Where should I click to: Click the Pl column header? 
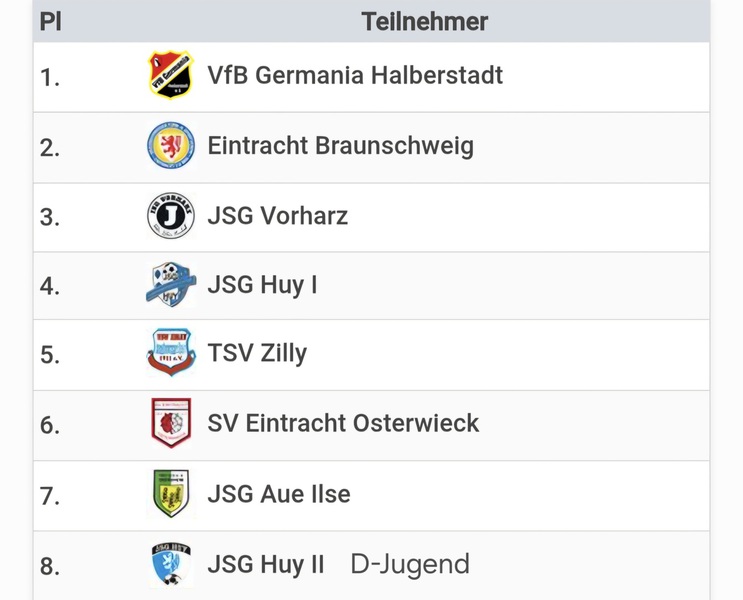pyautogui.click(x=51, y=21)
